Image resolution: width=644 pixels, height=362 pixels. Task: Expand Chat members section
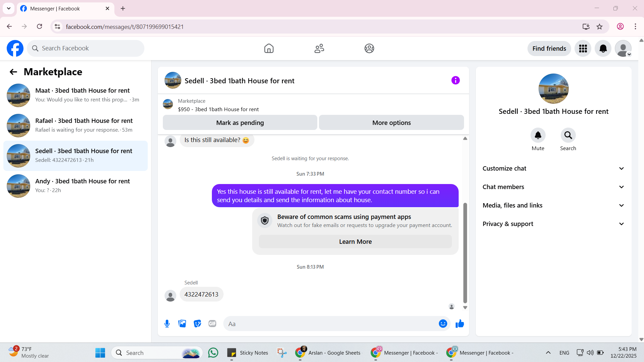pos(553,187)
